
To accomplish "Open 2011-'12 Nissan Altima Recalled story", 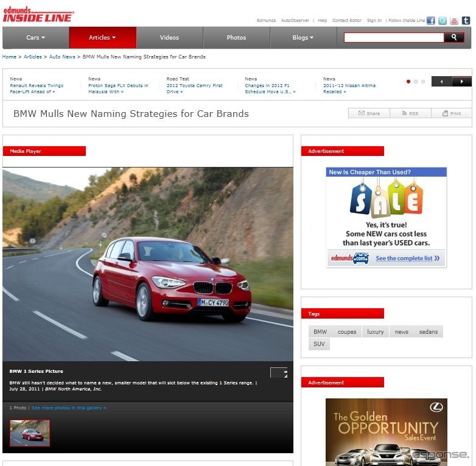I will coord(349,88).
